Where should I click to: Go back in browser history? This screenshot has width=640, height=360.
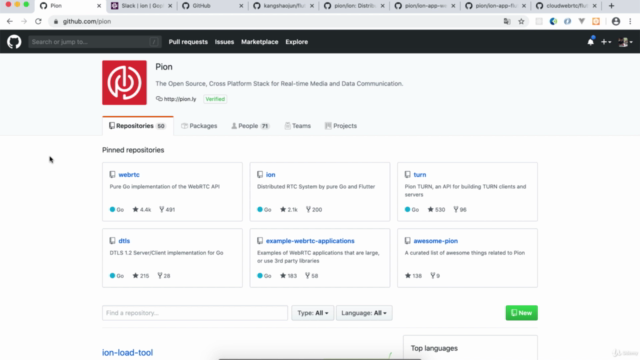9,21
